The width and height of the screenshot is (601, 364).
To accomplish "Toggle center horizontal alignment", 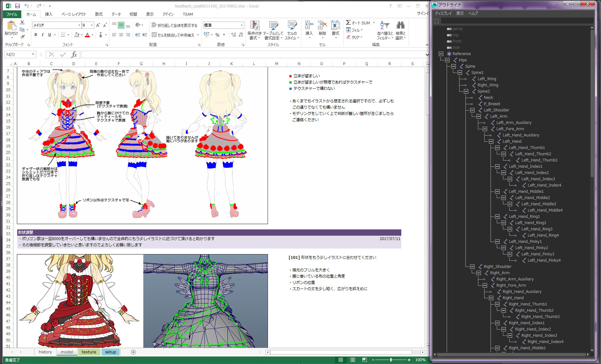I will click(121, 35).
